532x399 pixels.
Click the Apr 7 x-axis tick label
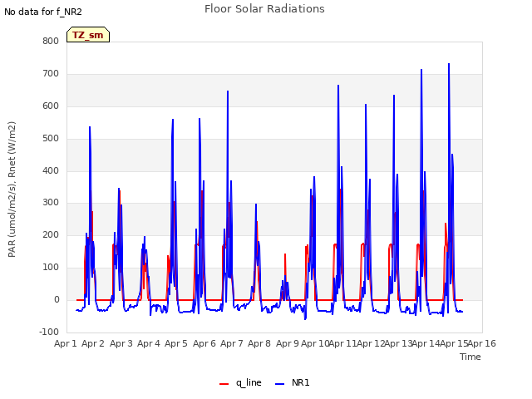point(232,343)
